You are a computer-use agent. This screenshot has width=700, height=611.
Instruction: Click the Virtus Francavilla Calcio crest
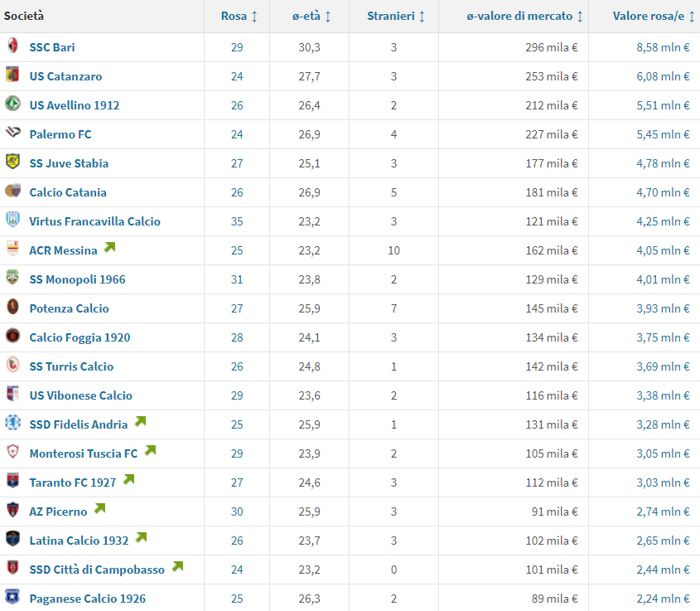[13, 220]
